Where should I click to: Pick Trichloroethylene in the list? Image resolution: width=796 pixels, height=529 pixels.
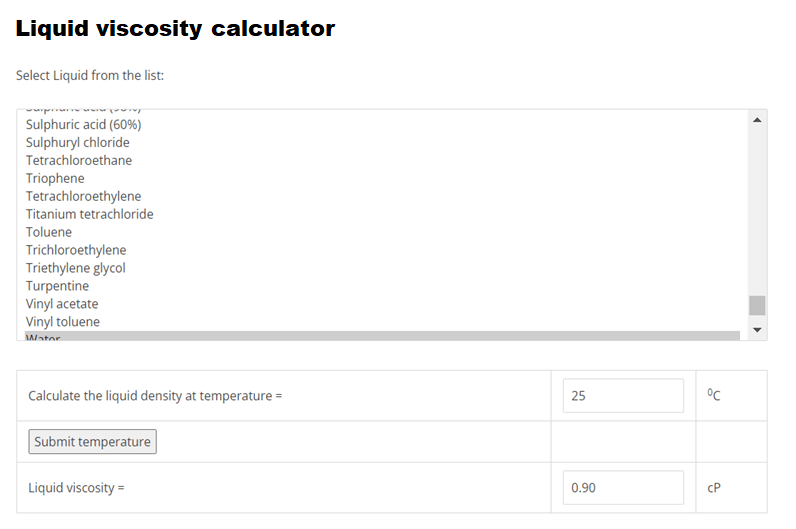pyautogui.click(x=382, y=250)
